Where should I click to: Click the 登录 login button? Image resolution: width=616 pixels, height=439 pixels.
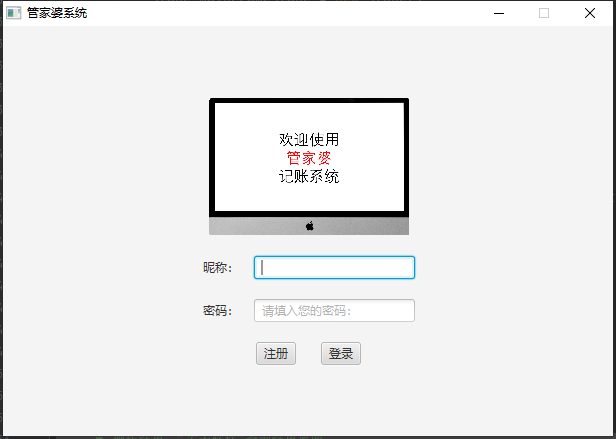(341, 353)
